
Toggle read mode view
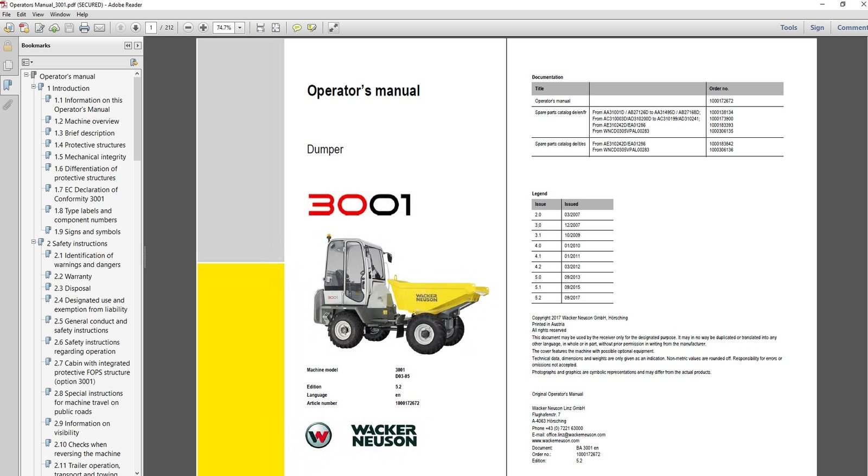coord(334,28)
